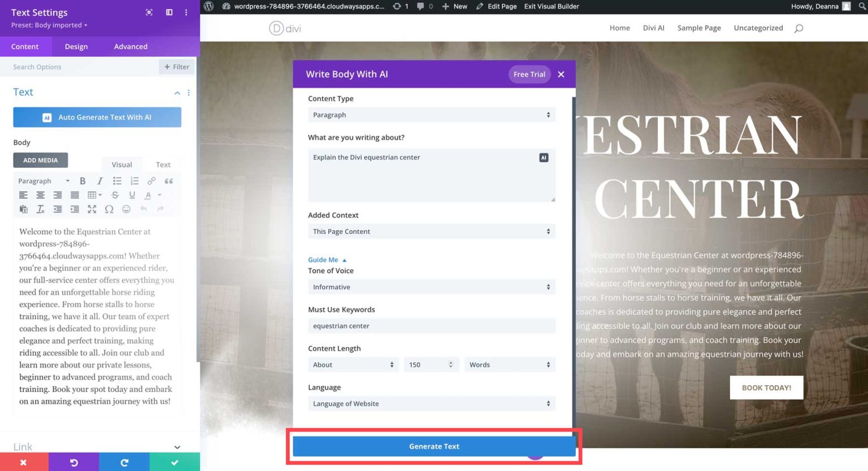
Task: Undo the last change with purple undo arrow
Action: tap(73, 462)
